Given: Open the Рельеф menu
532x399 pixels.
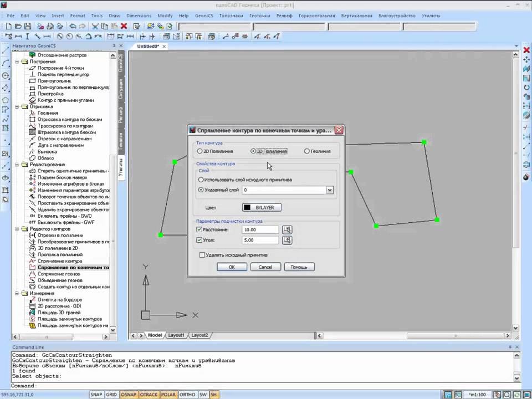Looking at the screenshot, I should 284,16.
